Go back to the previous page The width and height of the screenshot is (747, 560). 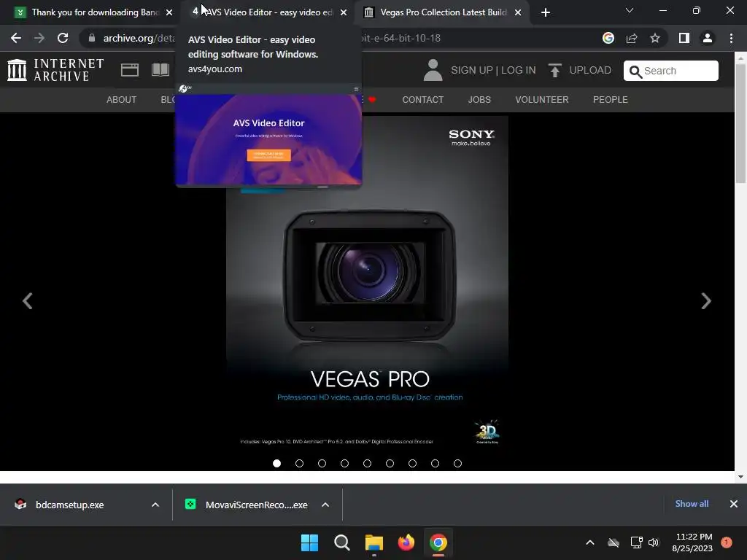[x=16, y=38]
